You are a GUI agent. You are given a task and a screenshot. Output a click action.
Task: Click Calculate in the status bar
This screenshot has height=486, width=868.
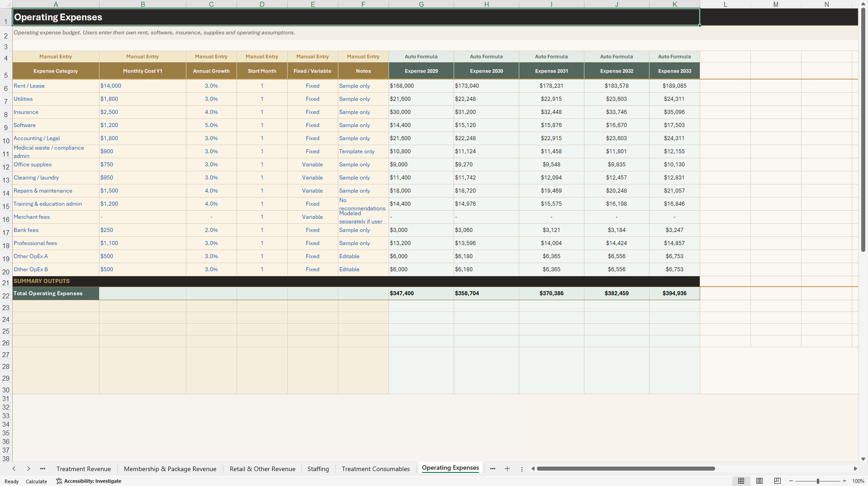[36, 481]
